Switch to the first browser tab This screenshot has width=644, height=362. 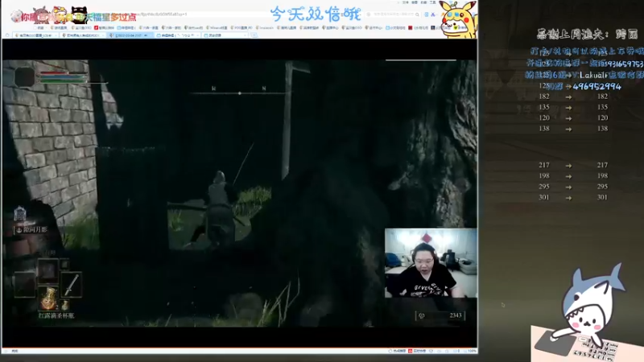coord(35,35)
